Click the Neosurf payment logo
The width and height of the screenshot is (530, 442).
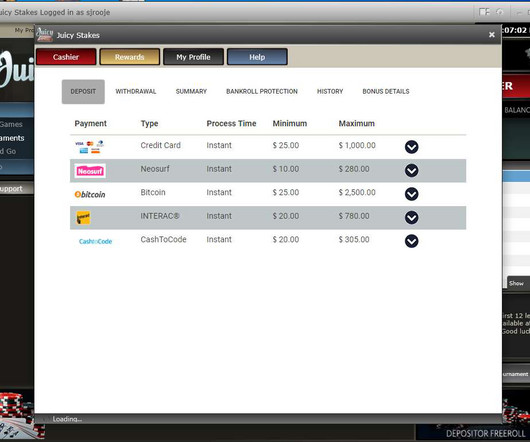tap(90, 171)
